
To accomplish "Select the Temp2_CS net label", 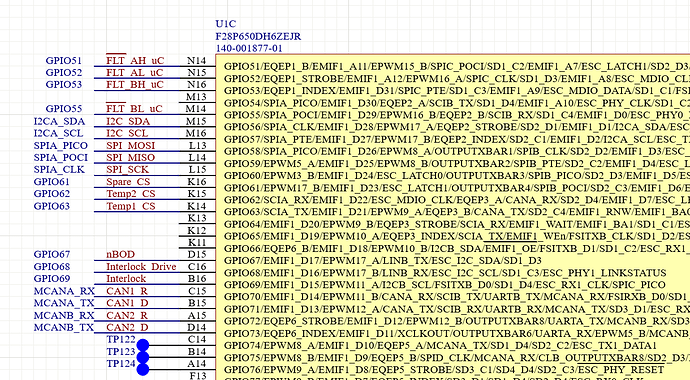I will (x=131, y=194).
